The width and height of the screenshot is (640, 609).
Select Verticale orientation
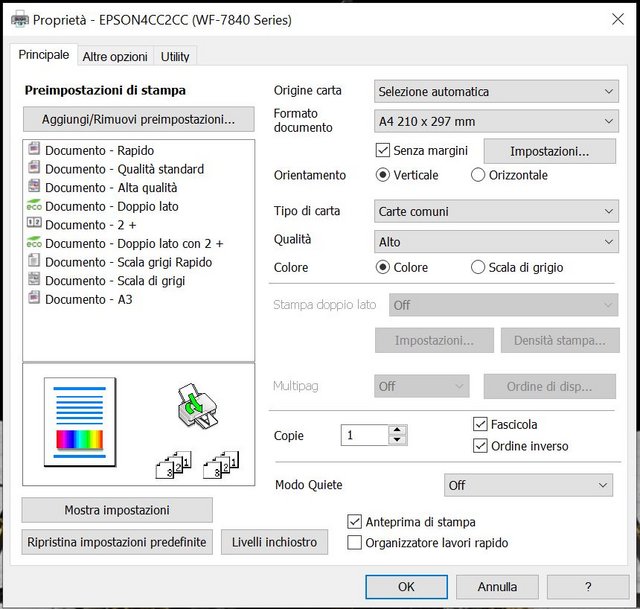[382, 175]
